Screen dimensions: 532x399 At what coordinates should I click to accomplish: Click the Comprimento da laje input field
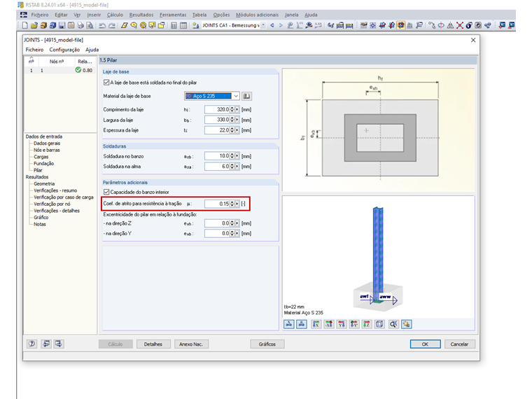[x=217, y=110]
